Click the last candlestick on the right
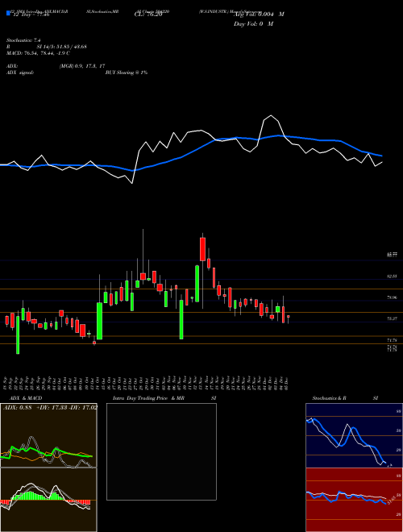403x532 pixels. (289, 316)
